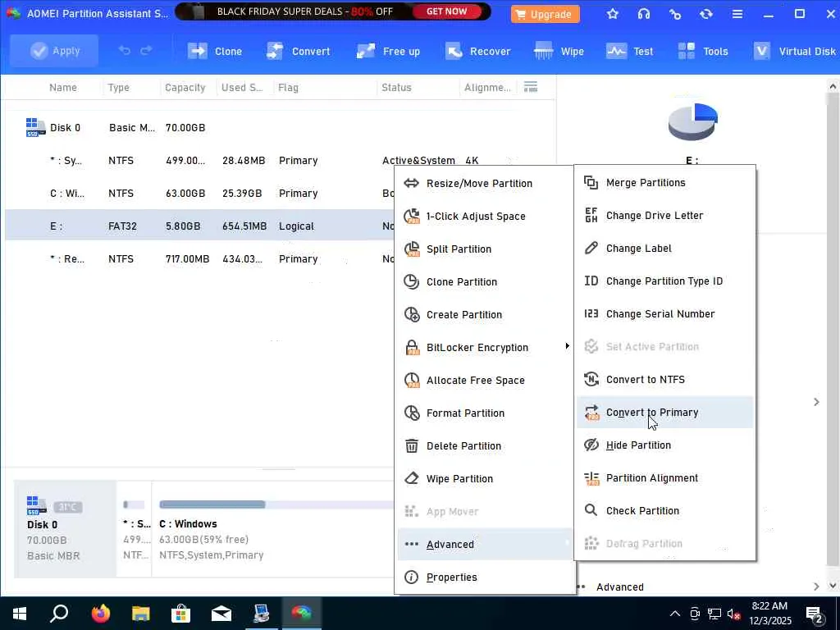Choose Create Partition from context menu
Viewport: 840px width, 630px height.
pyautogui.click(x=485, y=314)
